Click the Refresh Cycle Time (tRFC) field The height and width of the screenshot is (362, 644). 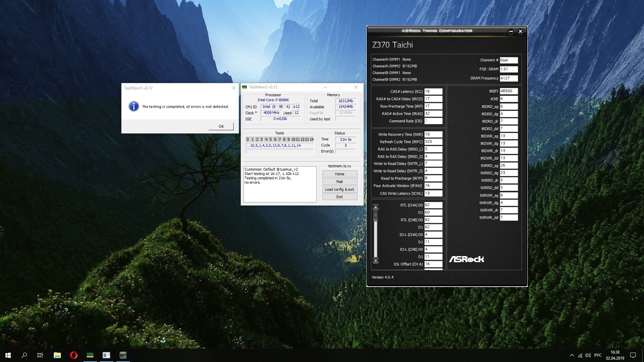433,141
